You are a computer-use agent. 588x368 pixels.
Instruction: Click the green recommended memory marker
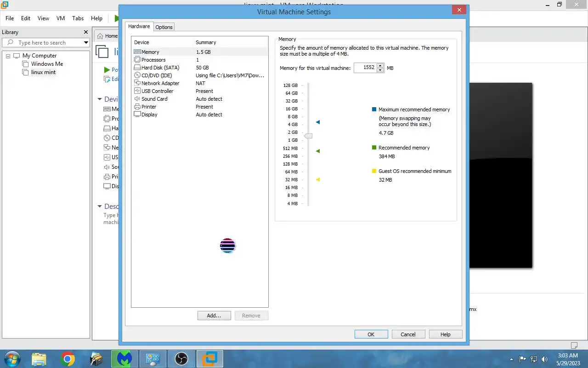pyautogui.click(x=317, y=151)
